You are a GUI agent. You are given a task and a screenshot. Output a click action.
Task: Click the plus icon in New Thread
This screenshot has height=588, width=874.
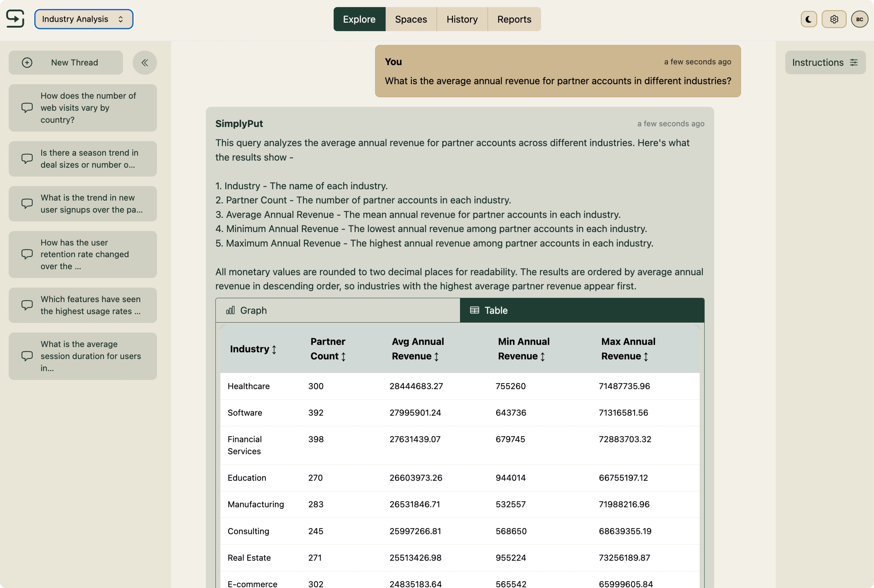[x=27, y=63]
